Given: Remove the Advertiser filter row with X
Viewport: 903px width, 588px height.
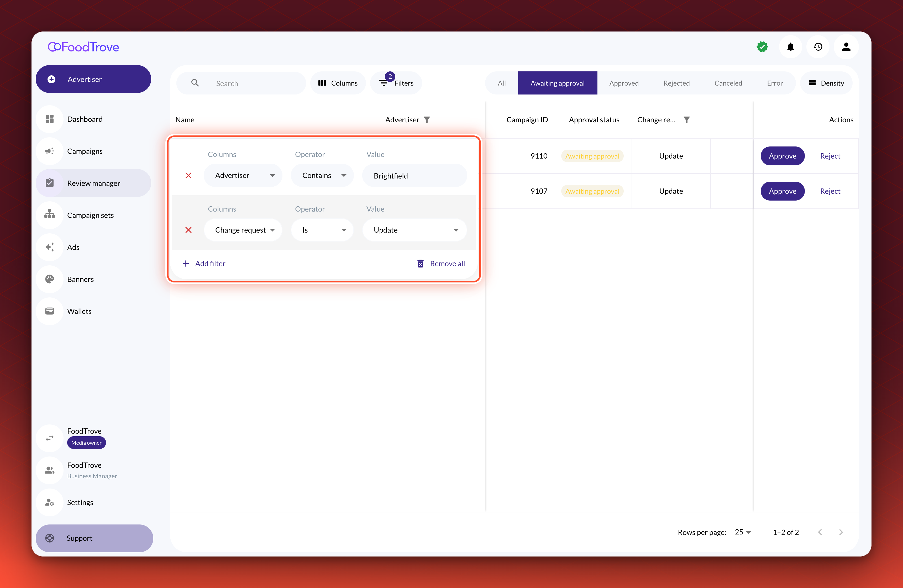Looking at the screenshot, I should pos(188,175).
